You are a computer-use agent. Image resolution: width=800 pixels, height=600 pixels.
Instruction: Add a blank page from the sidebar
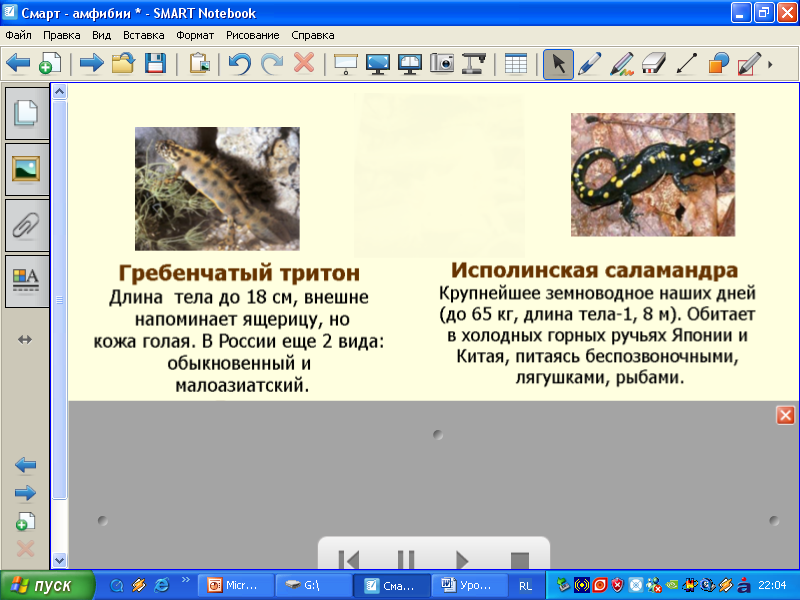coord(26,521)
